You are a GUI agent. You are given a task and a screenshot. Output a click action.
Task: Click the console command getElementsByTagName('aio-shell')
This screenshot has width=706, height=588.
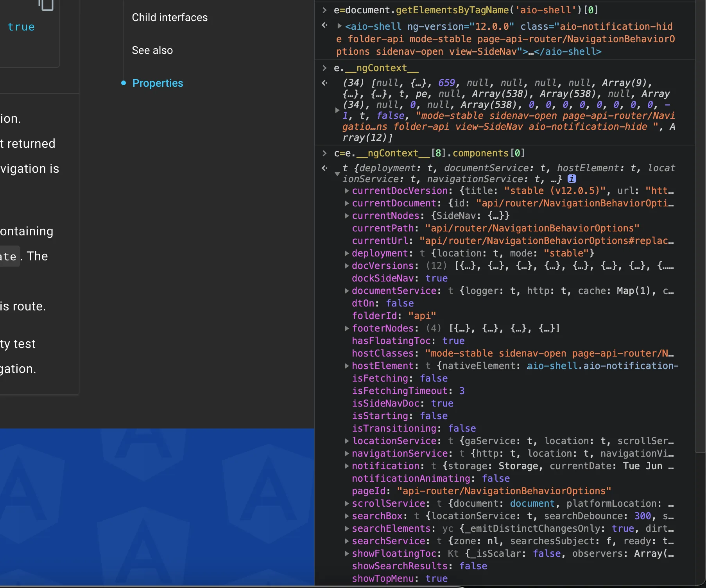pos(466,10)
